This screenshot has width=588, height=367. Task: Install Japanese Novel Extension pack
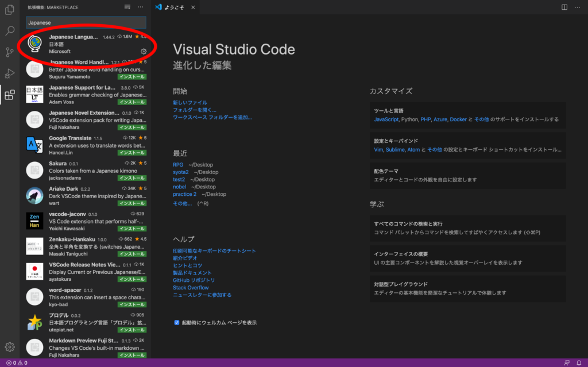coord(132,128)
